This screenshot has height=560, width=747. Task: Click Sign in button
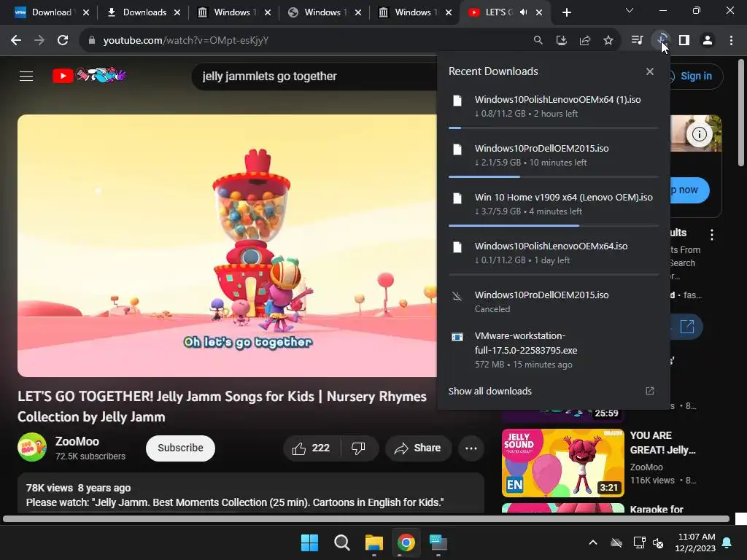(694, 76)
